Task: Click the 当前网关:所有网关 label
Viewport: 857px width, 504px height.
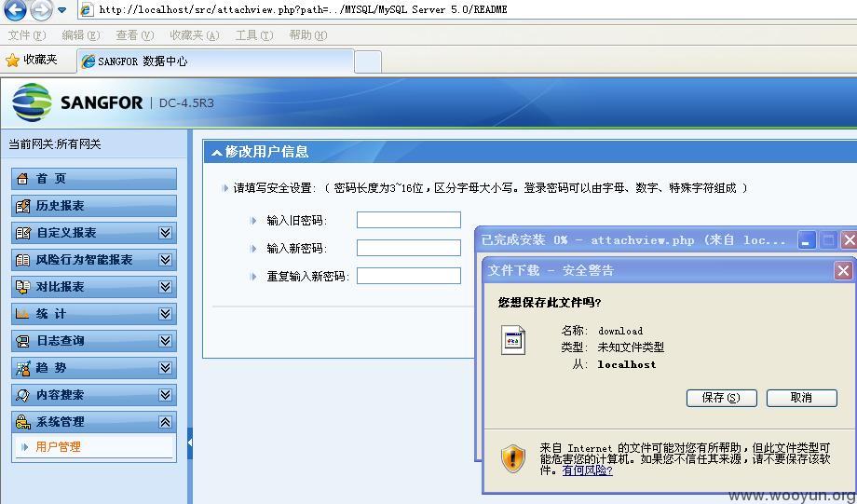Action: 55,144
